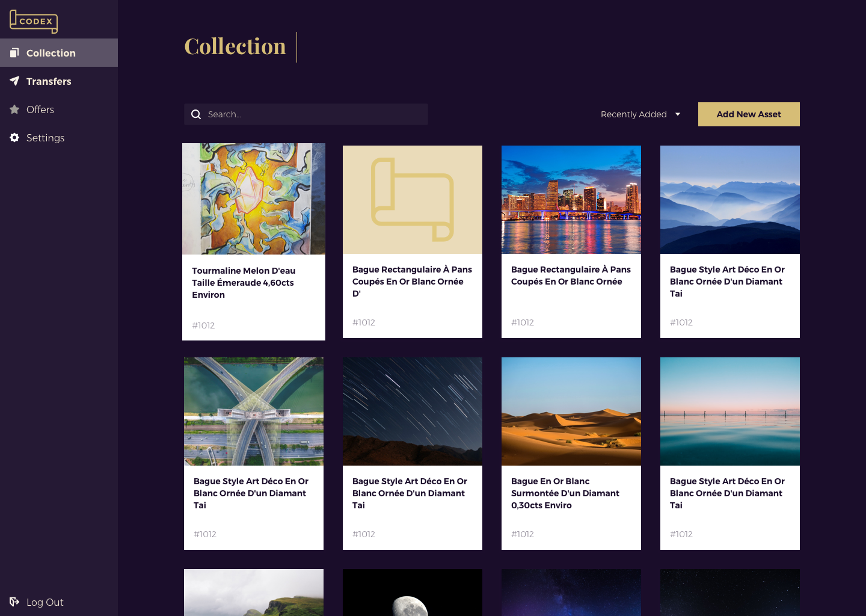Open the dark starry sky thumbnail at bottom right
The height and width of the screenshot is (616, 866).
pyautogui.click(x=730, y=593)
